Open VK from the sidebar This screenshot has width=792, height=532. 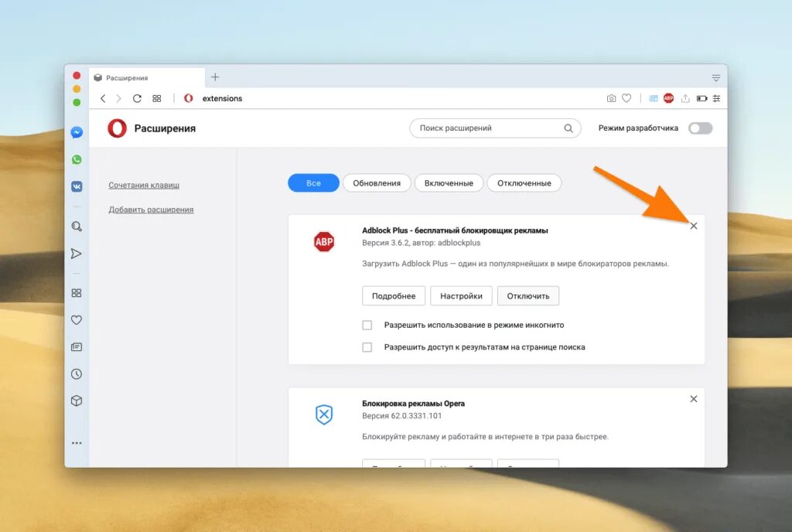pos(76,186)
